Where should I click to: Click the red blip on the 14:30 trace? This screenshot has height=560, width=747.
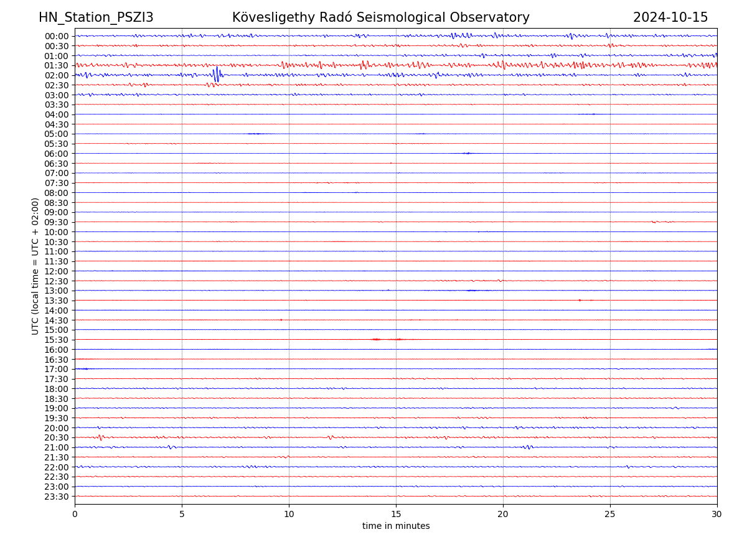[281, 320]
